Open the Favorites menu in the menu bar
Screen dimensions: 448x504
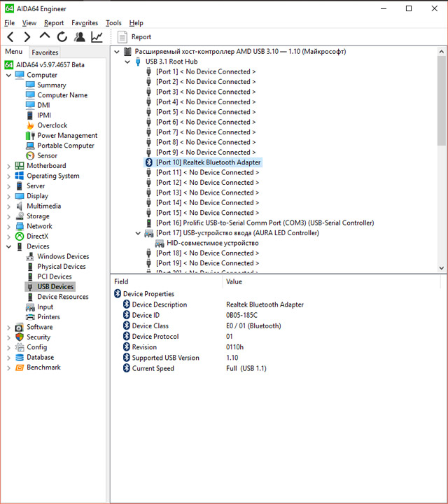[x=85, y=23]
